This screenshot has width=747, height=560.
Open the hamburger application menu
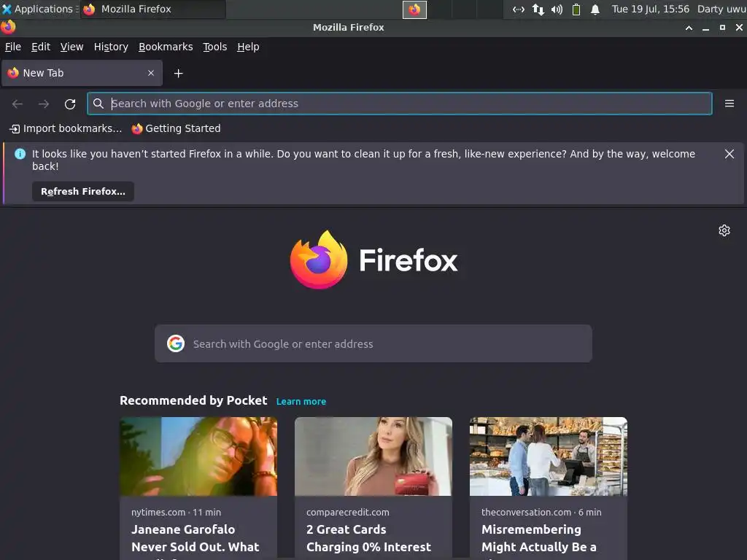[729, 104]
